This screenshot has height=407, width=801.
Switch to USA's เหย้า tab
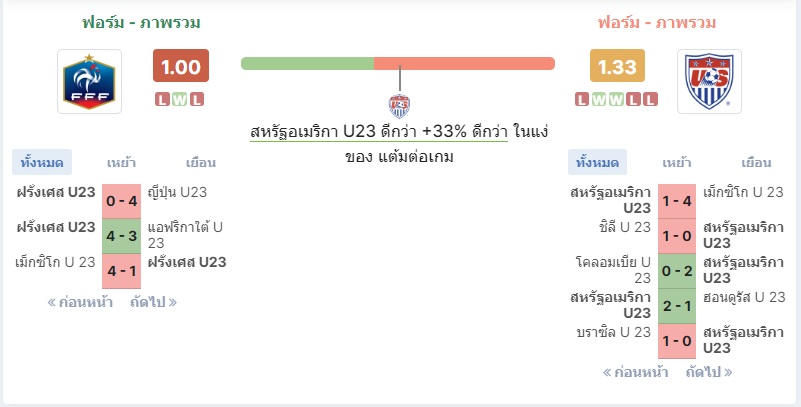click(677, 163)
